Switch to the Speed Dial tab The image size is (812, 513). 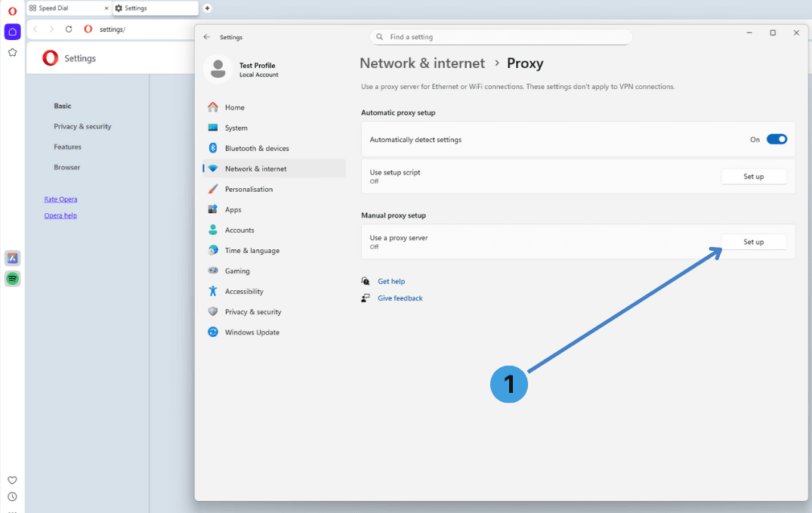69,8
